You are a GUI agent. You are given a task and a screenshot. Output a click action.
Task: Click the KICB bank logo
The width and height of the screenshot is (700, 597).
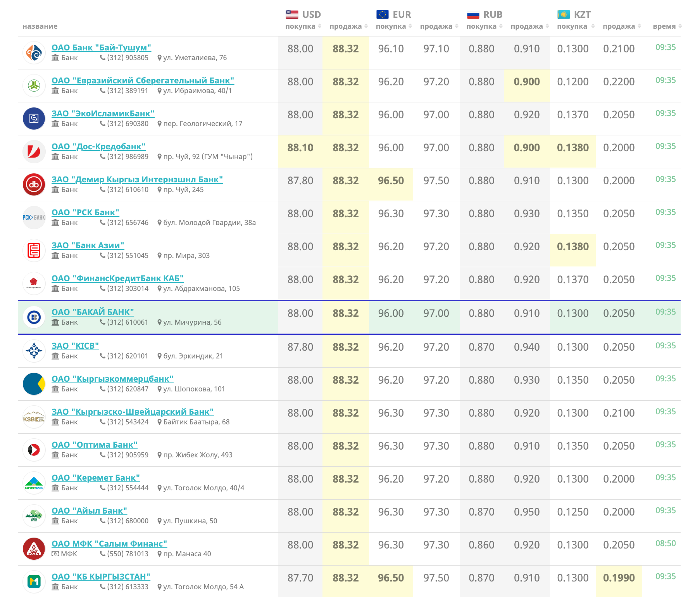[x=34, y=351]
